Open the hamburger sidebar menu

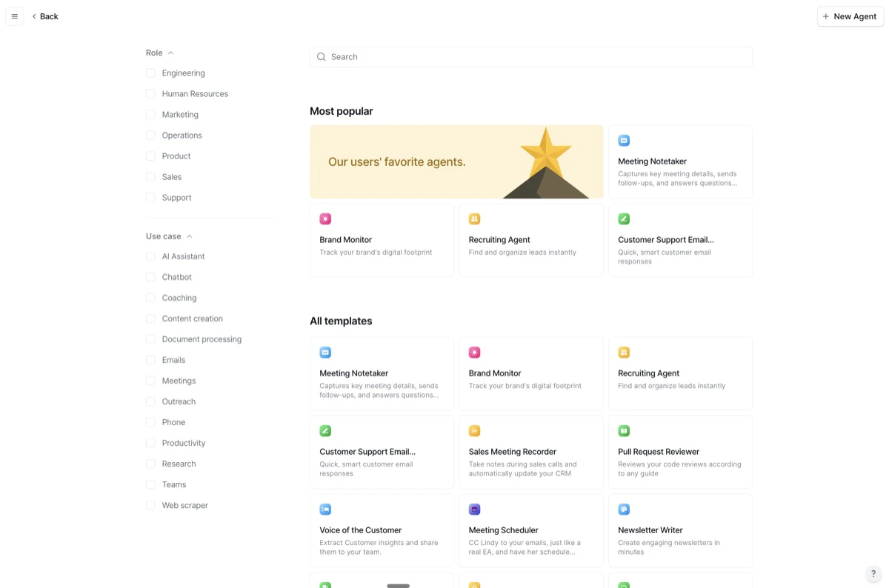tap(14, 16)
